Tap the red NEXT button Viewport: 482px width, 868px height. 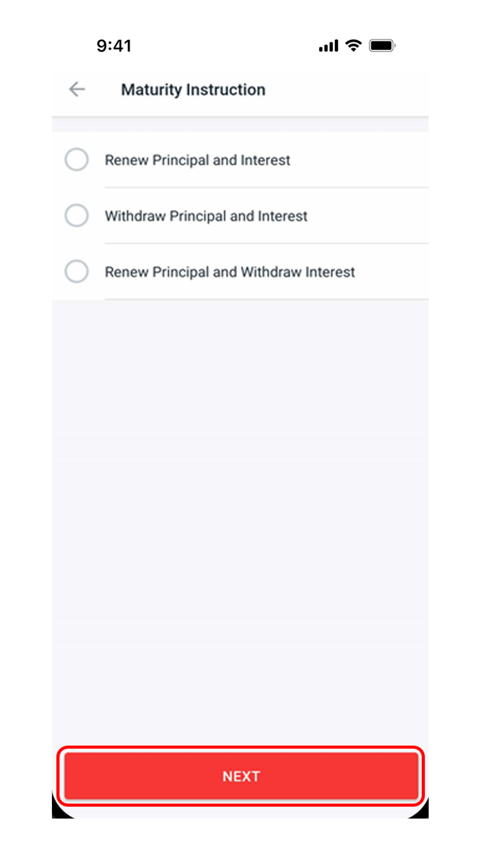(241, 776)
